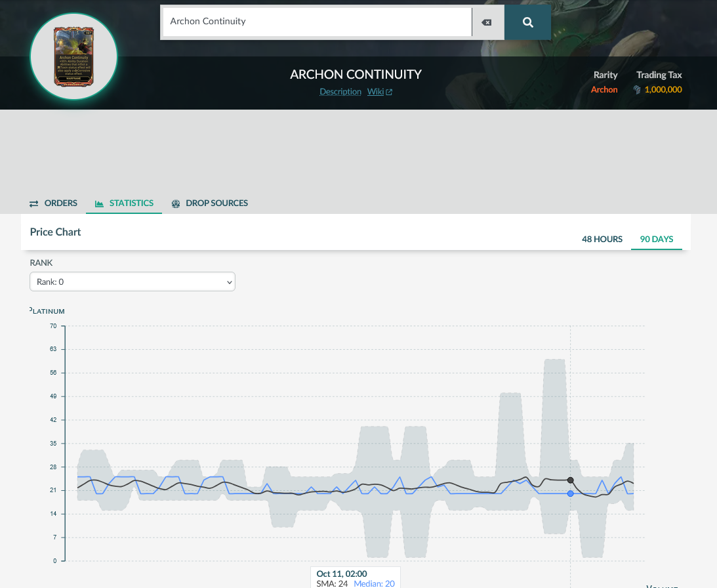Click the Trading Tax value 1,000,000
This screenshot has width=717, height=588.
coord(663,90)
